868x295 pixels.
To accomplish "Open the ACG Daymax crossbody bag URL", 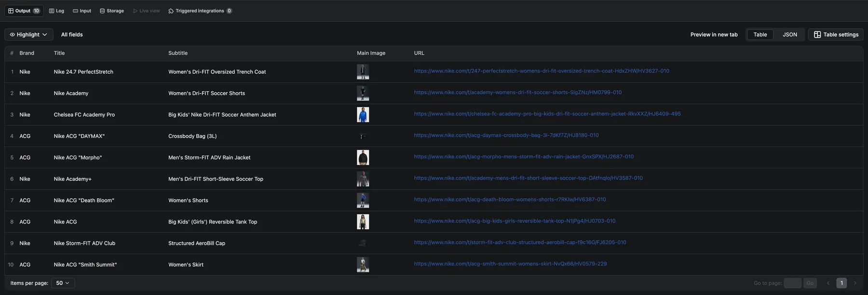I will pos(506,135).
